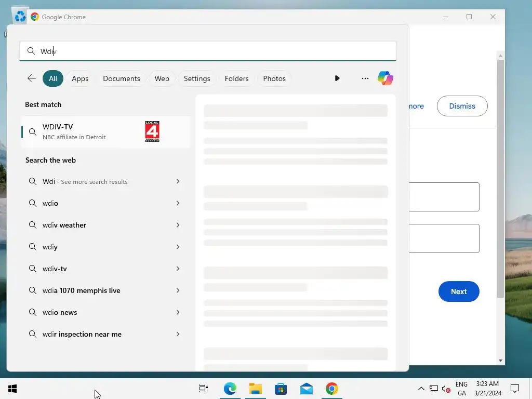Open File Explorer from the taskbar
532x399 pixels.
click(256, 389)
